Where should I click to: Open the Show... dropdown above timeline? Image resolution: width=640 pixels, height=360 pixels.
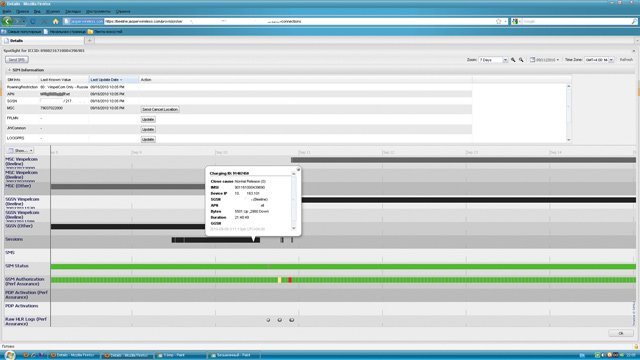click(x=20, y=151)
